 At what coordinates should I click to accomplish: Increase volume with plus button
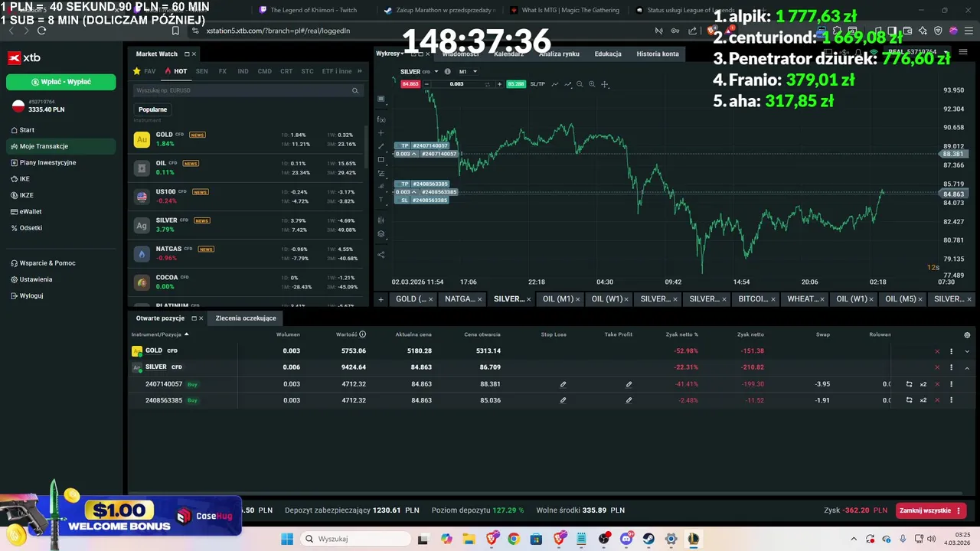tap(499, 84)
